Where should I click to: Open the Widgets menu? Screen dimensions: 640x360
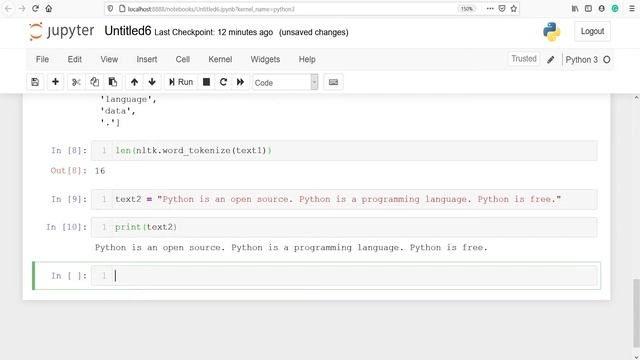click(x=265, y=59)
